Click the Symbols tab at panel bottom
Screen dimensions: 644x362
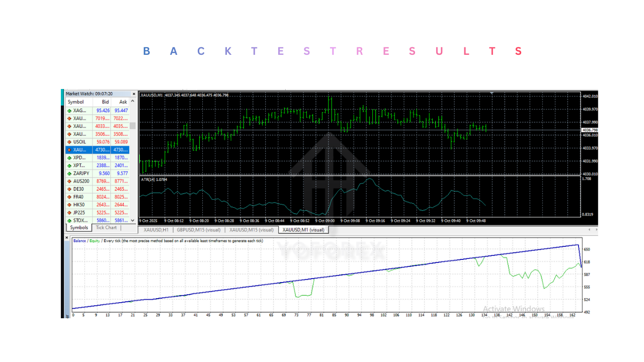pos(78,227)
